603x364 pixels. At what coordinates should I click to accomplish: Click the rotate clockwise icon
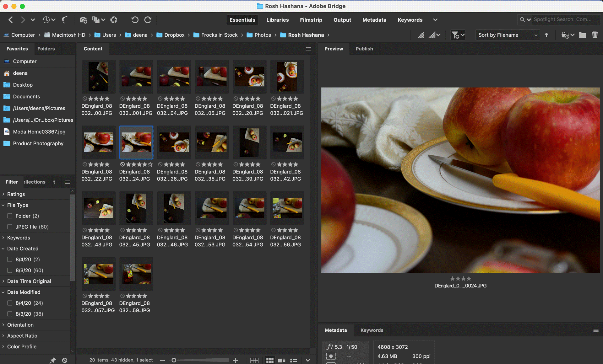147,19
